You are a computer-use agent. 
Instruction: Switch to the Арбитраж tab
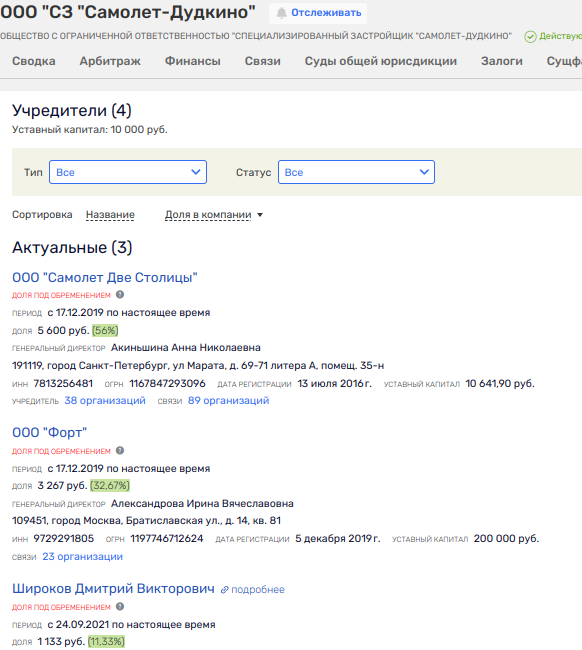(x=110, y=61)
